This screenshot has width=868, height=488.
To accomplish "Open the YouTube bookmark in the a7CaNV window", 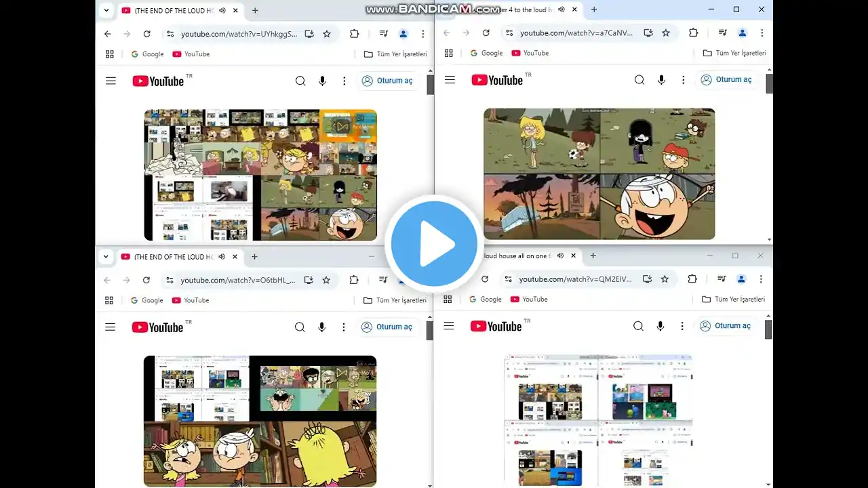I will pos(530,53).
